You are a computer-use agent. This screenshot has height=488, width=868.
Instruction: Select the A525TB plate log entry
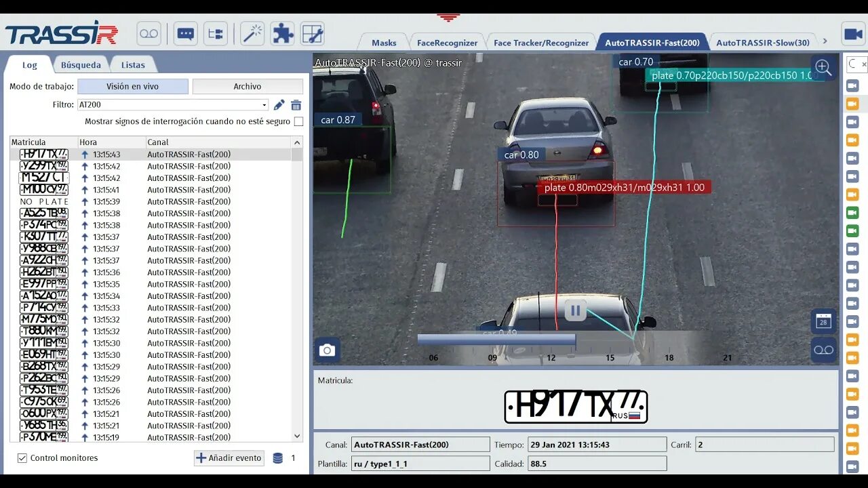[x=151, y=213]
